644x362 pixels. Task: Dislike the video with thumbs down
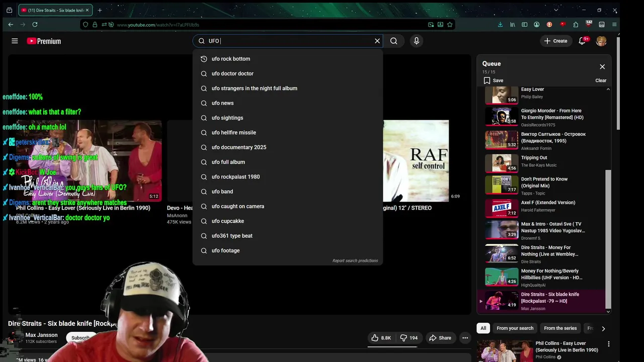409,338
